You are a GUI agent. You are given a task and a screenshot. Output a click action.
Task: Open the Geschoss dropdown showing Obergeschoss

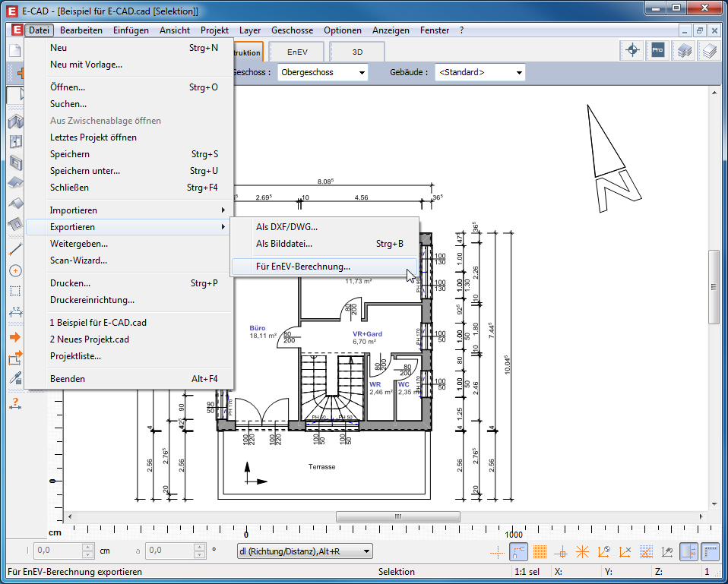pos(323,72)
